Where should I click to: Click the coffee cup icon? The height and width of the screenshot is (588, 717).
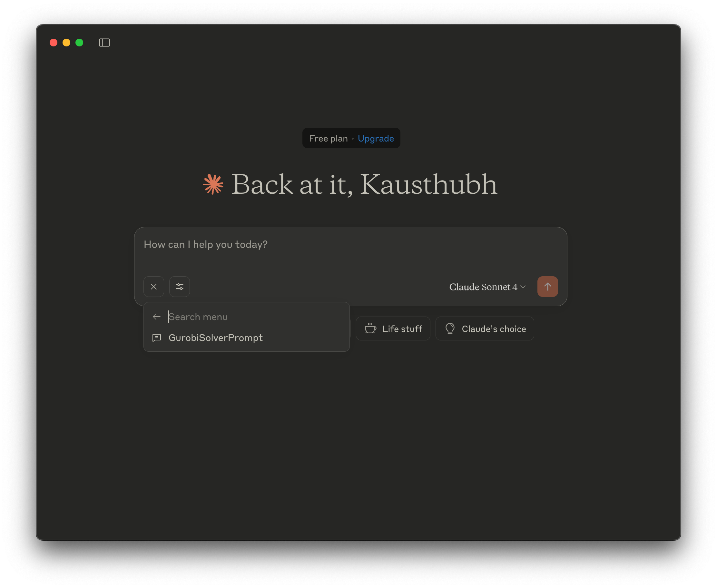pos(370,328)
